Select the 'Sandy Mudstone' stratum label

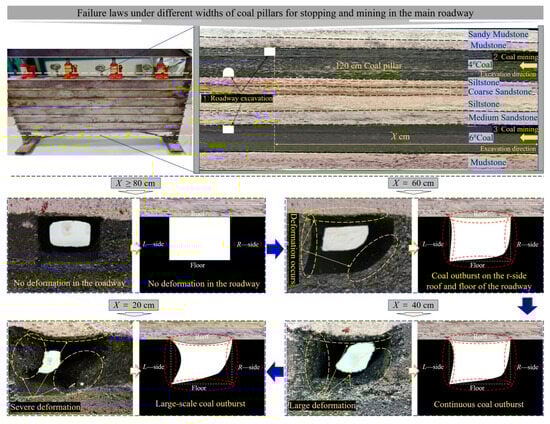click(x=498, y=34)
